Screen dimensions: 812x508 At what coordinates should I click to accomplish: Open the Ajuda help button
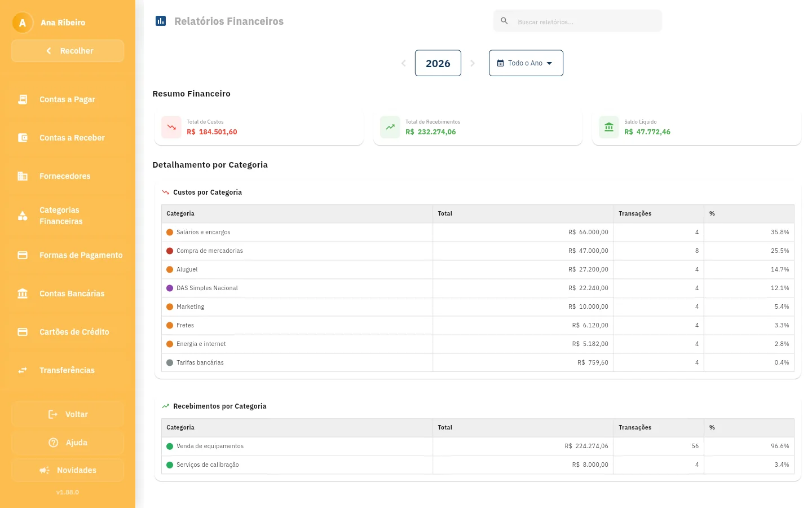68,443
